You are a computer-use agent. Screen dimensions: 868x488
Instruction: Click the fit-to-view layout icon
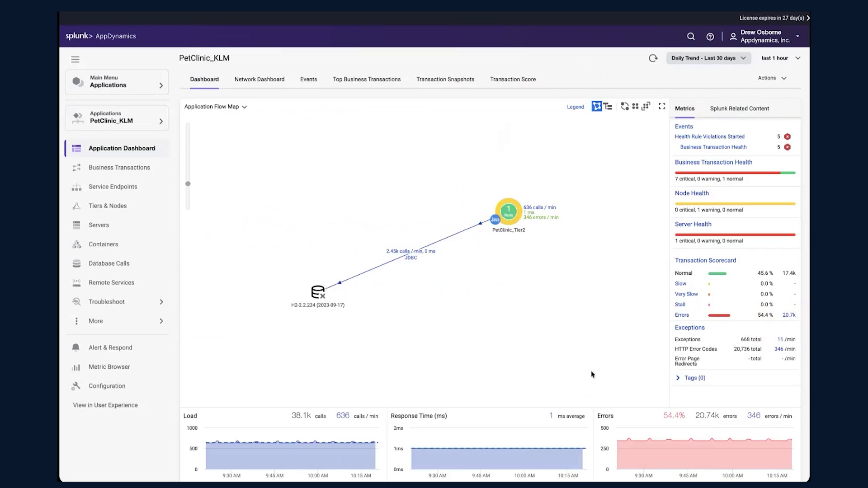pyautogui.click(x=646, y=106)
